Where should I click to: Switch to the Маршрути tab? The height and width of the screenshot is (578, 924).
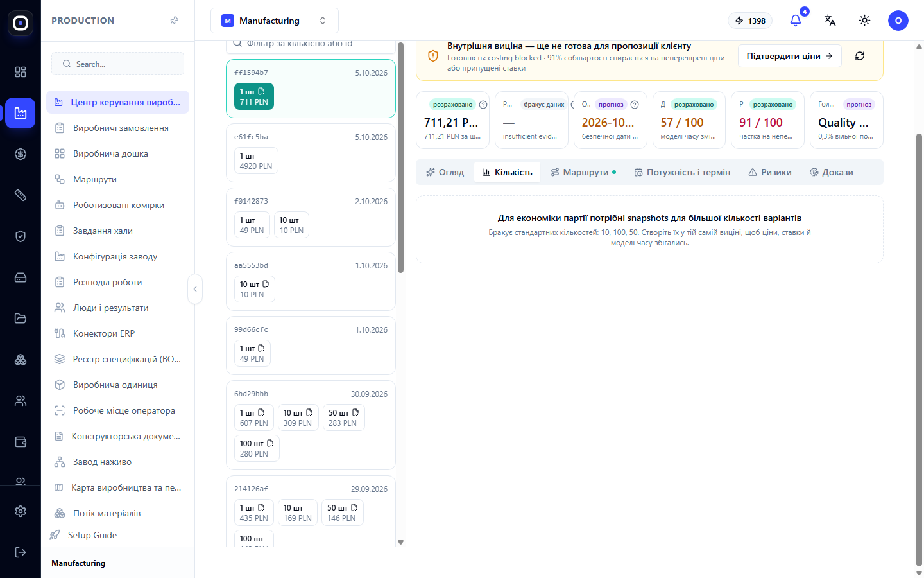(583, 172)
